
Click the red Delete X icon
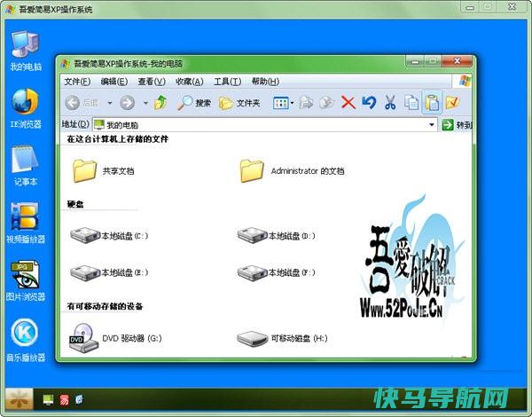click(348, 103)
